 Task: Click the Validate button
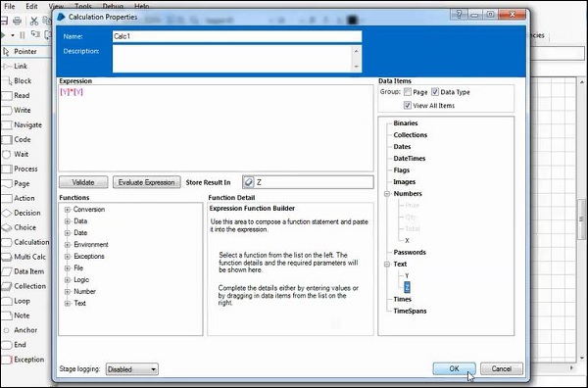(x=83, y=182)
